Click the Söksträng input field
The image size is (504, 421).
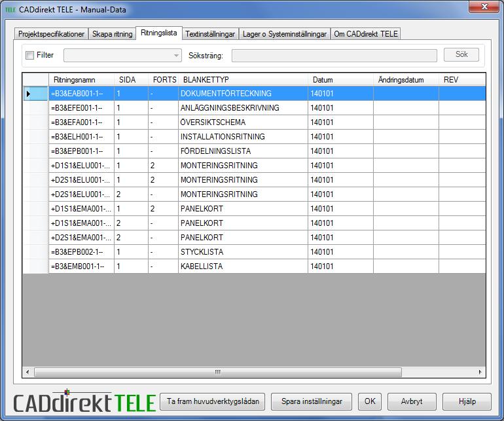tap(334, 55)
